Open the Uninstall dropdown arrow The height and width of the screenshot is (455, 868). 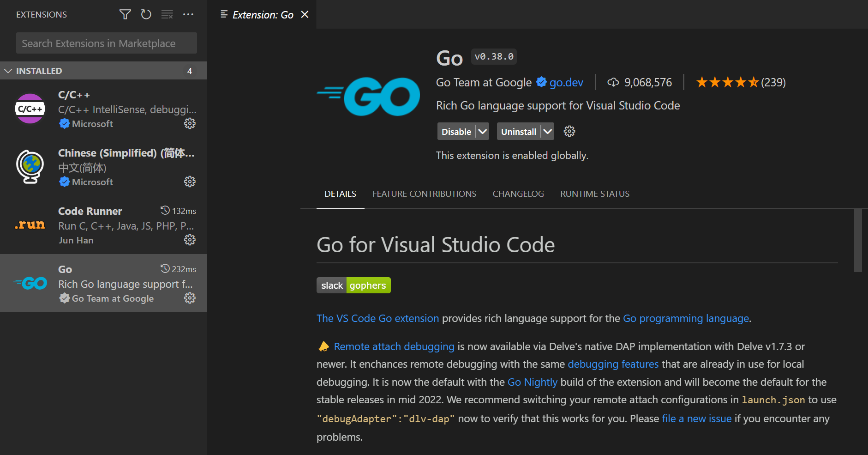click(547, 132)
